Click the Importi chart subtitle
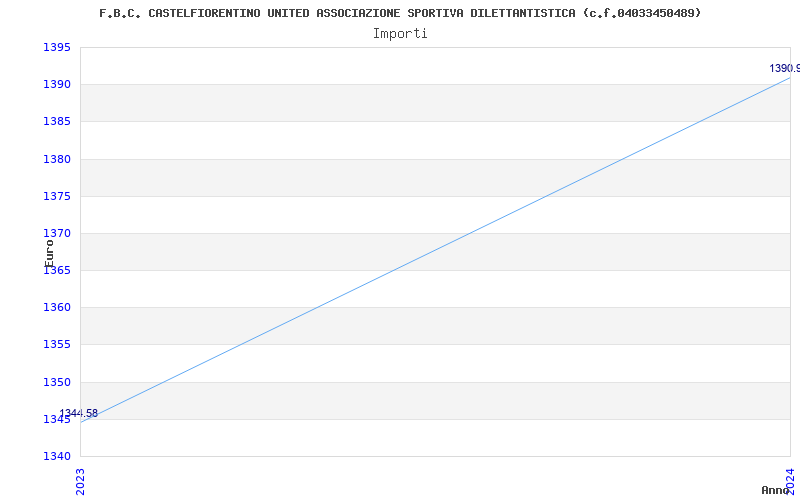The width and height of the screenshot is (800, 500). 400,34
